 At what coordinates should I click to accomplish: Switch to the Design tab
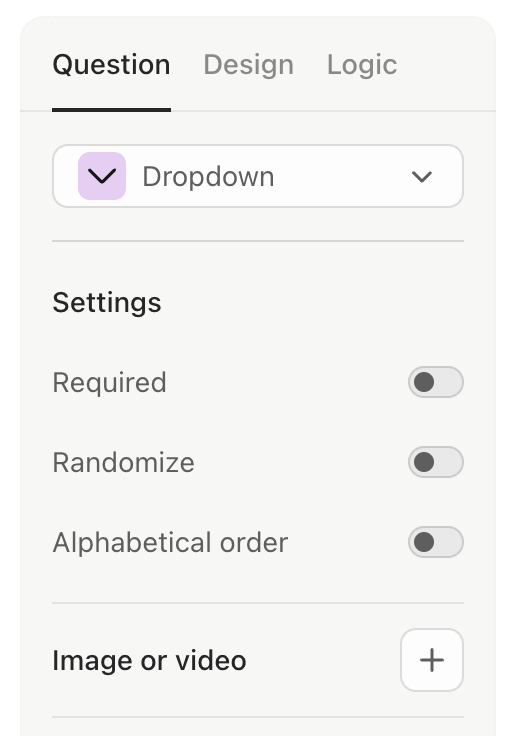249,64
